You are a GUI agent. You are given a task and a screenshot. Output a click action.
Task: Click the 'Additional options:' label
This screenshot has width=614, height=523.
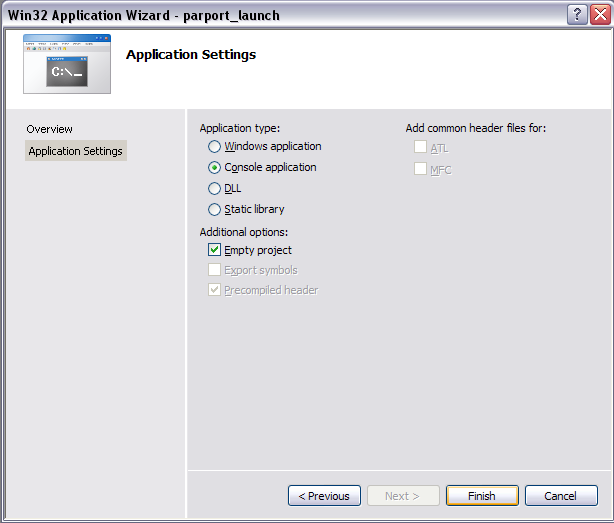244,232
